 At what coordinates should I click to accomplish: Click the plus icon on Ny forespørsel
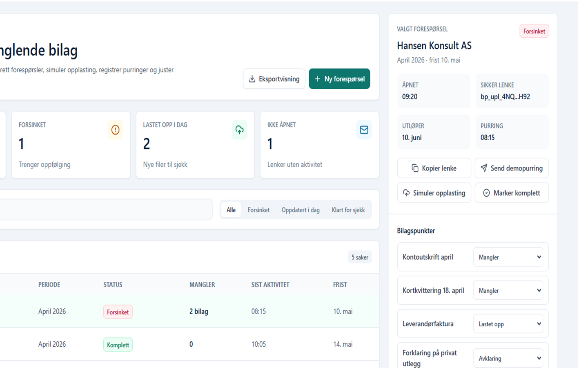point(317,79)
